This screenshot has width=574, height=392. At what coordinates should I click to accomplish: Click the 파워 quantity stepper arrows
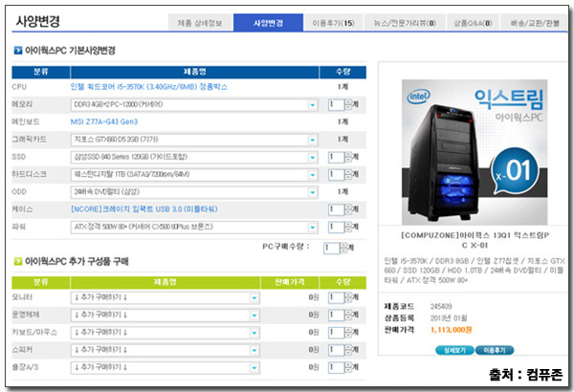click(348, 227)
